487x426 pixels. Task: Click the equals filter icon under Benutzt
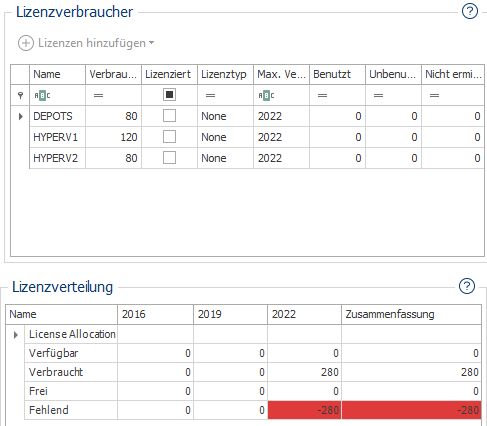coord(322,96)
